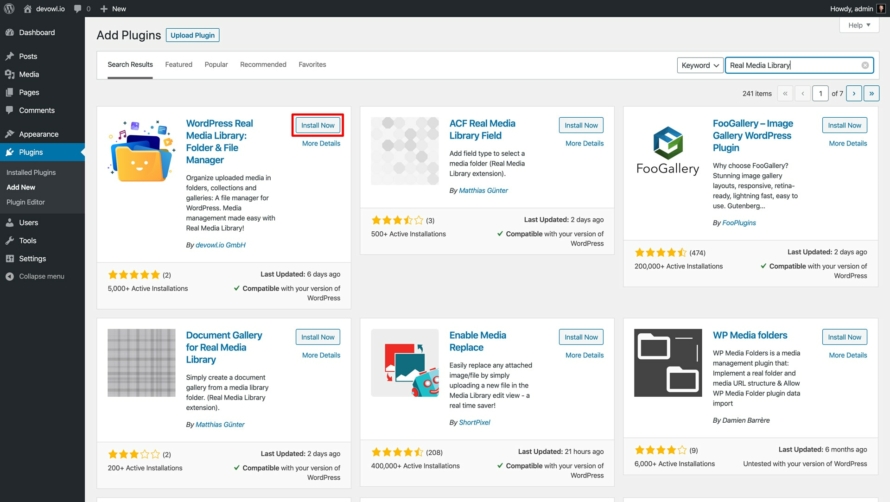890x502 pixels.
Task: Collapse the admin sidebar menu
Action: click(x=41, y=276)
